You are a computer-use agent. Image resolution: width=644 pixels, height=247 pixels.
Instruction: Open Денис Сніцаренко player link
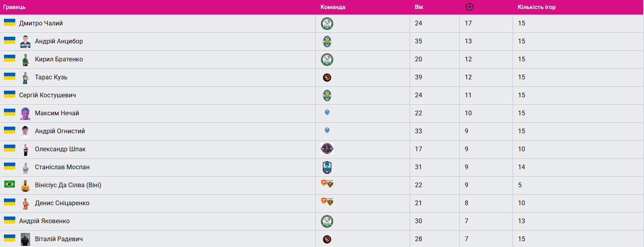pyautogui.click(x=62, y=203)
